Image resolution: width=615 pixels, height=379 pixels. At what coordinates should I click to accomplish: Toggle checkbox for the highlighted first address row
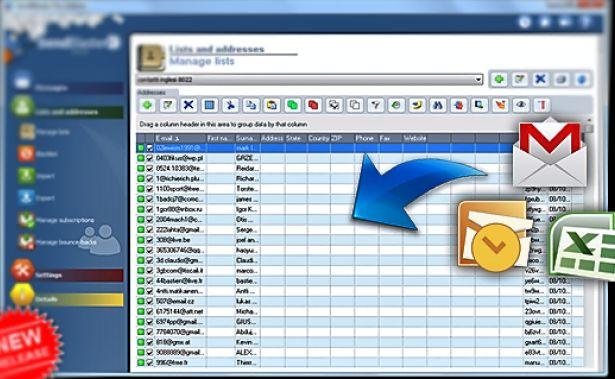[150, 148]
